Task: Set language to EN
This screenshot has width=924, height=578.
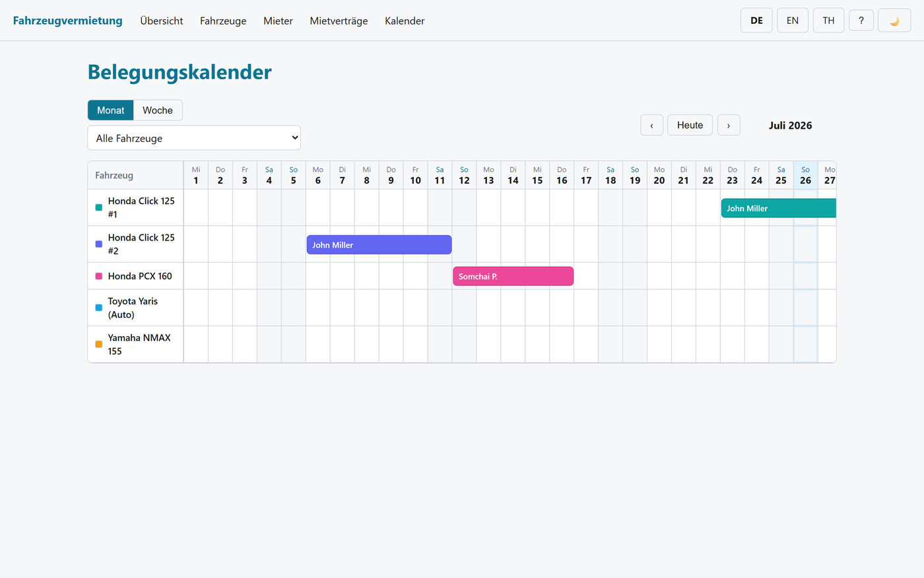Action: point(793,20)
